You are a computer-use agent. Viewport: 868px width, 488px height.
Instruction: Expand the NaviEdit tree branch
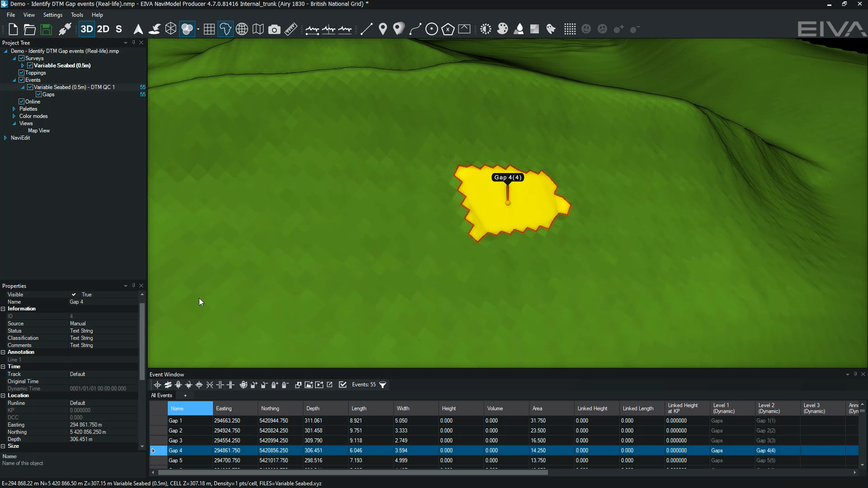(5, 138)
